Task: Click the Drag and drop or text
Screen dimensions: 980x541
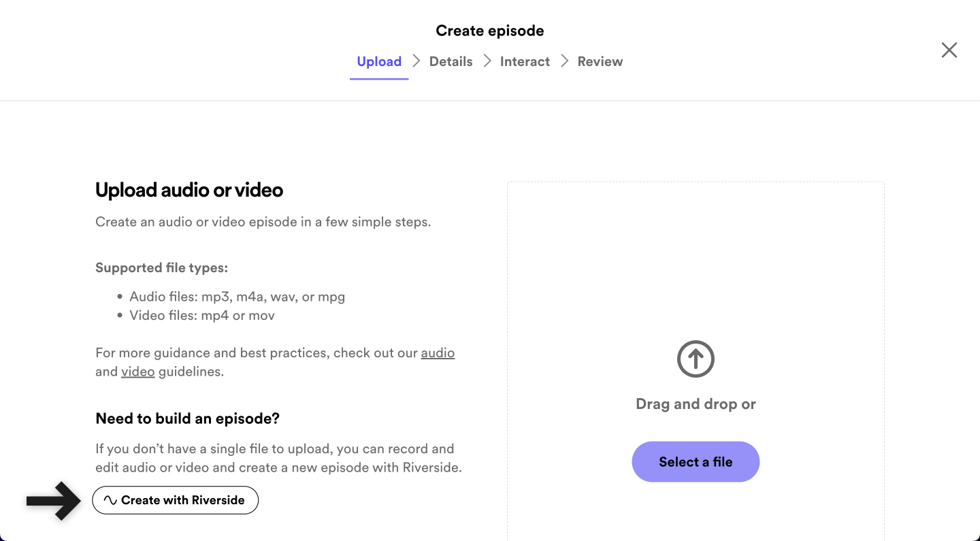Action: 696,404
